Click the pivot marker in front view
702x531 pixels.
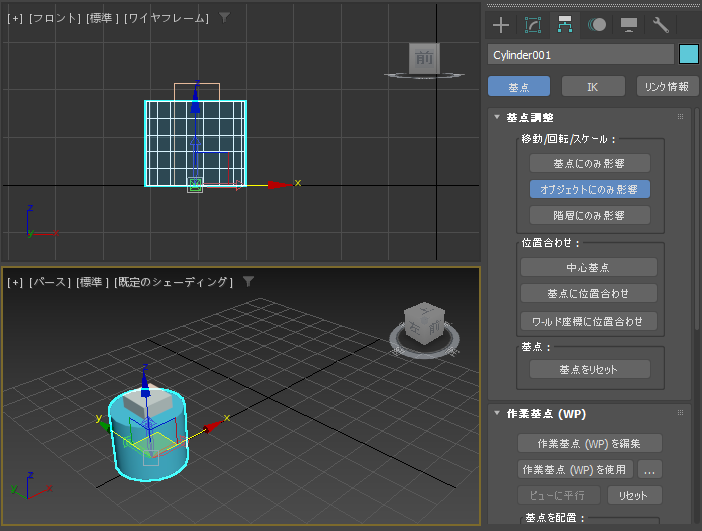tap(195, 185)
